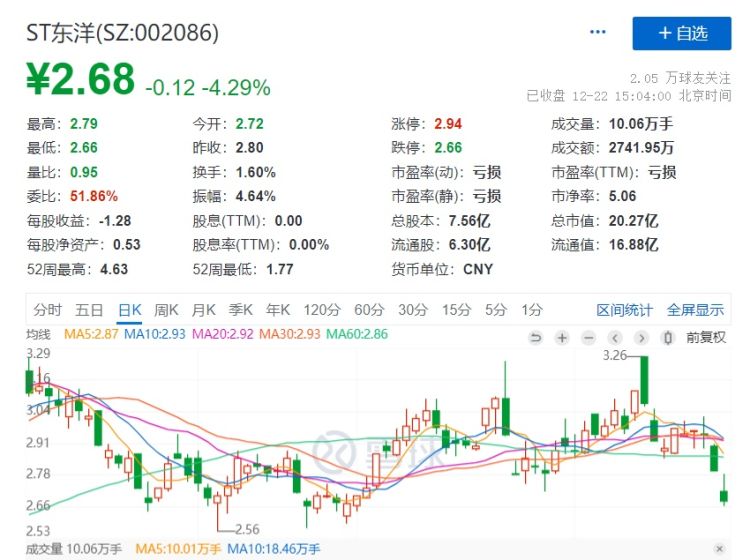Click the 涨停 value 2.94

coord(448,124)
